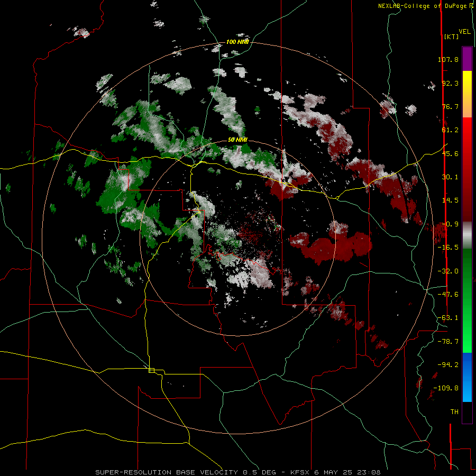Click the 50 NMI range ring label
This screenshot has width=476, height=476.
click(x=237, y=140)
